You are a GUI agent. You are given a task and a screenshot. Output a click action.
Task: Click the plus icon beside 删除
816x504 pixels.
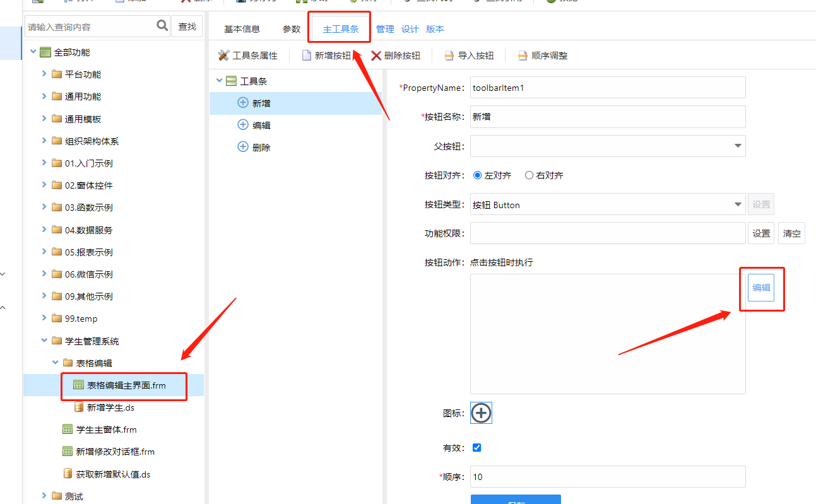243,147
